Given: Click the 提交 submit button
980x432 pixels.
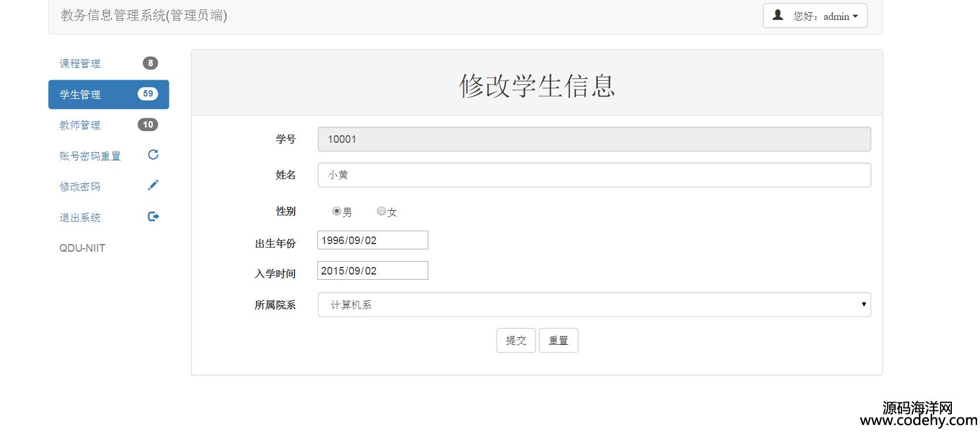Looking at the screenshot, I should [x=516, y=340].
